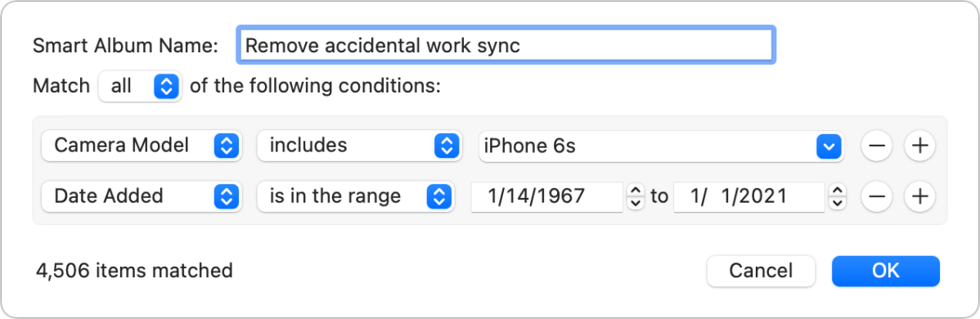This screenshot has height=319, width=980.
Task: Remove the Camera Model condition with minus
Action: click(877, 146)
